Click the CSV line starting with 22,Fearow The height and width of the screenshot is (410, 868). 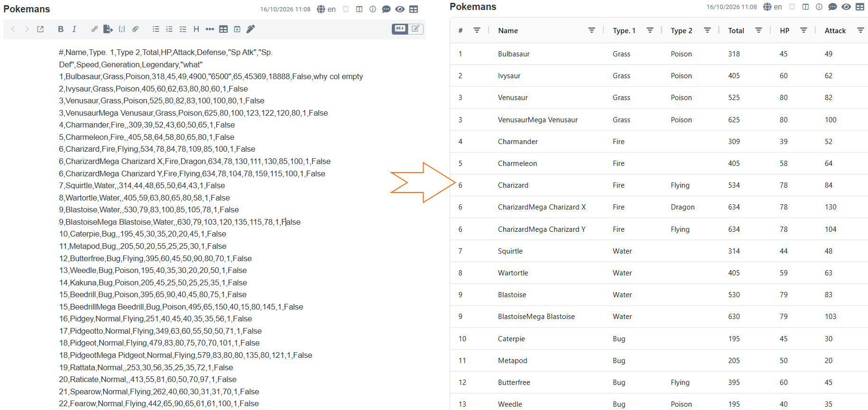(159, 404)
